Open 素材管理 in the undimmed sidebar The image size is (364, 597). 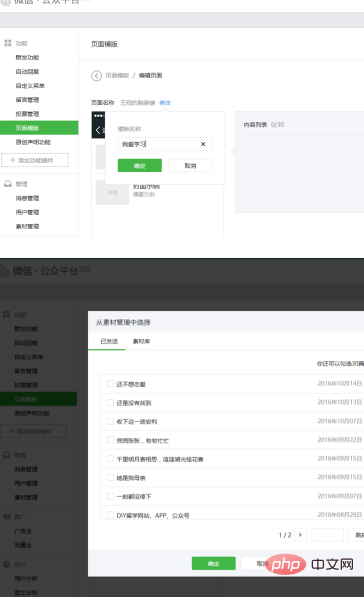(x=27, y=226)
